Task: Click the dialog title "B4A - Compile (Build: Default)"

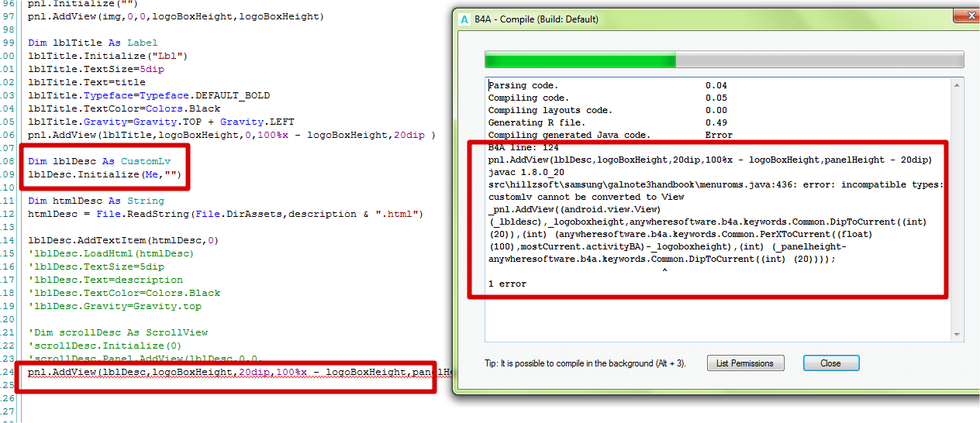Action: [537, 19]
